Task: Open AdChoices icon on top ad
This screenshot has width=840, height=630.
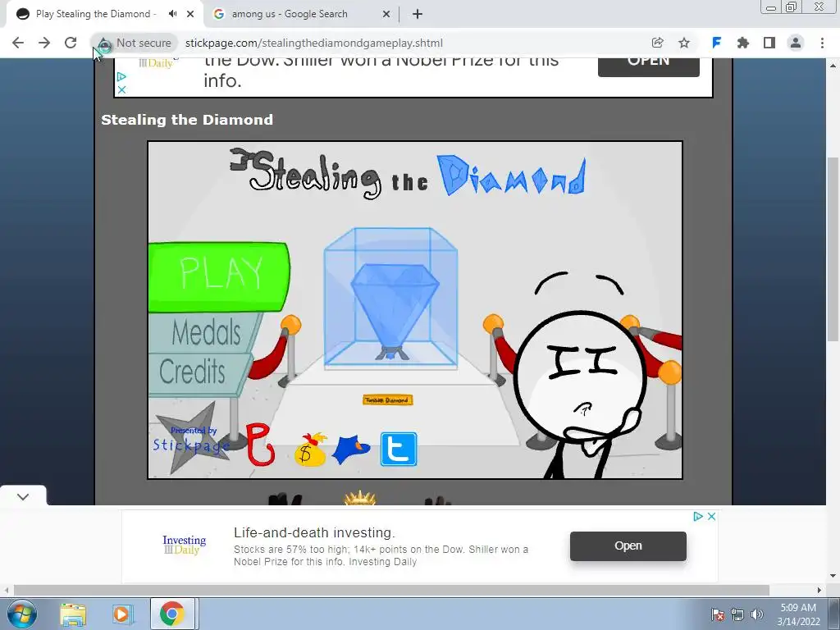Action: point(121,76)
